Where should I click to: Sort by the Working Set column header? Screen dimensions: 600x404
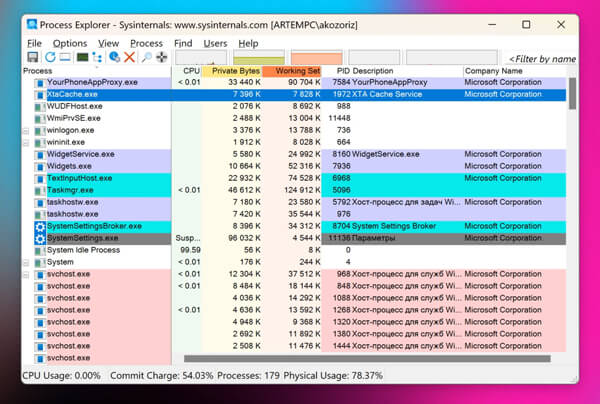pos(297,71)
